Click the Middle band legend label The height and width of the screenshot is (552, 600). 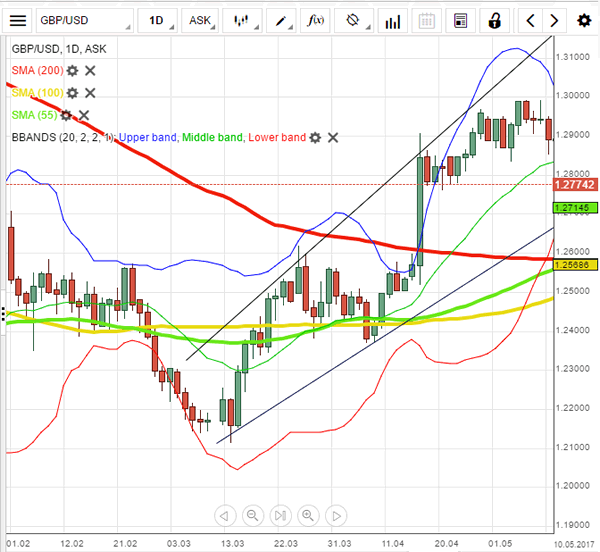[212, 137]
